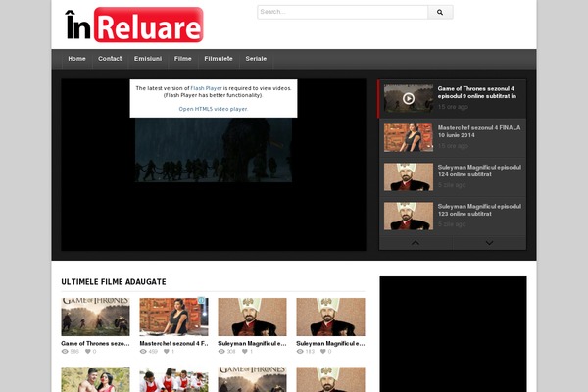This screenshot has height=392, width=588.
Task: Open the Filmulete menu item
Action: 219,59
